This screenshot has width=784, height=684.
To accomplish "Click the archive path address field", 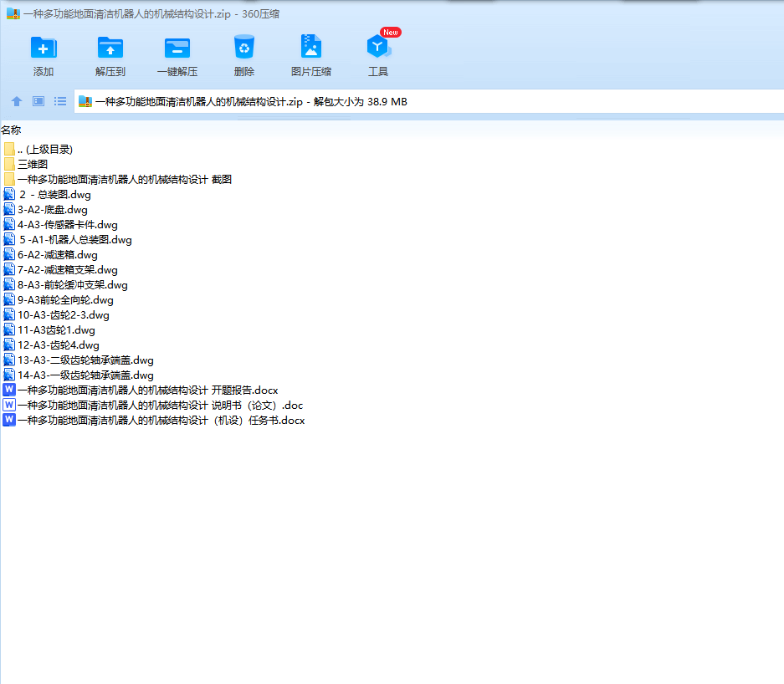I will point(429,101).
